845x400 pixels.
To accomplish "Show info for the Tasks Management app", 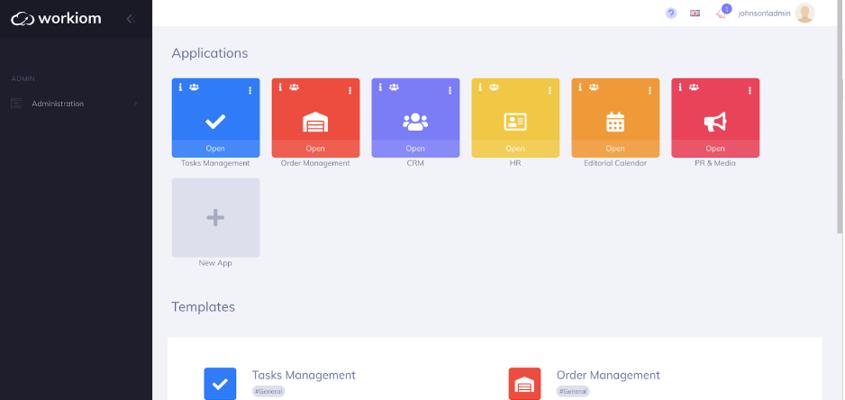I will (181, 87).
